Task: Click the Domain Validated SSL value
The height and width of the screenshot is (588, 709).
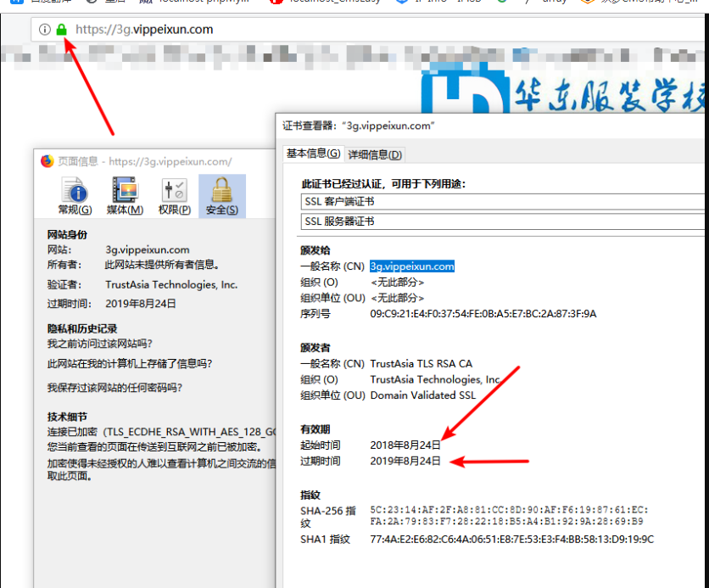Action: [423, 395]
